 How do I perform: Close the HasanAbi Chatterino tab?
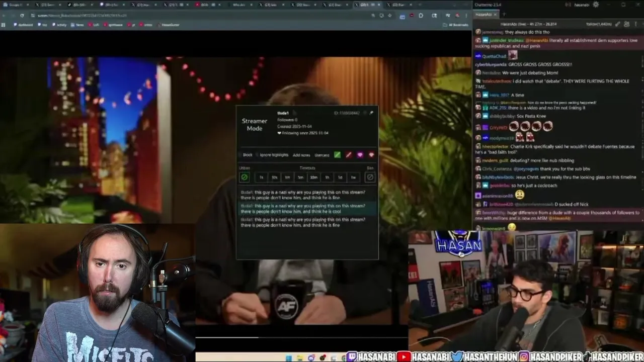coord(496,15)
